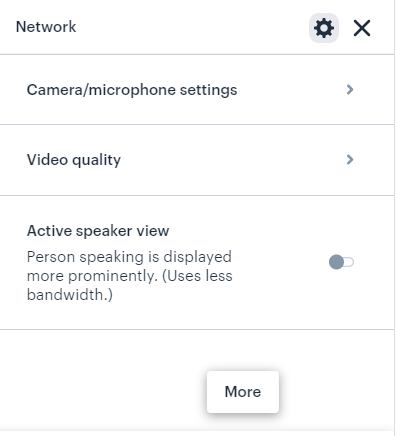This screenshot has height=436, width=396.
Task: Expand the Video quality chevron arrow
Action: [350, 160]
